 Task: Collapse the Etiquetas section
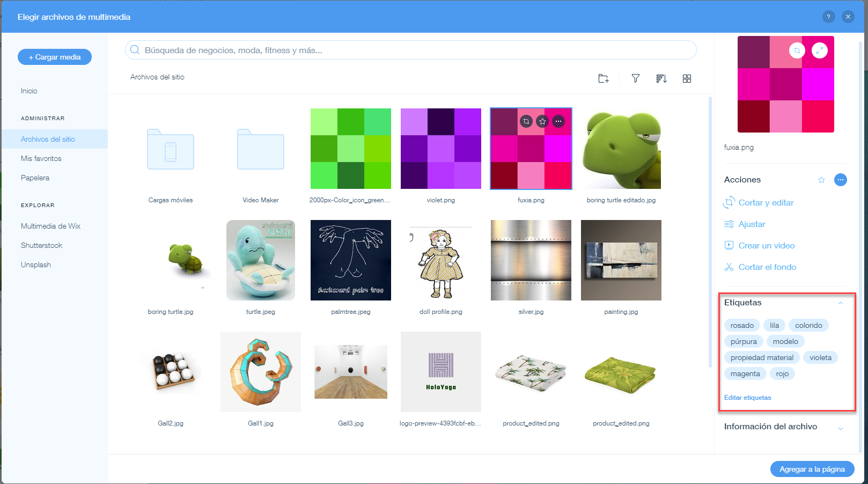pyautogui.click(x=841, y=303)
